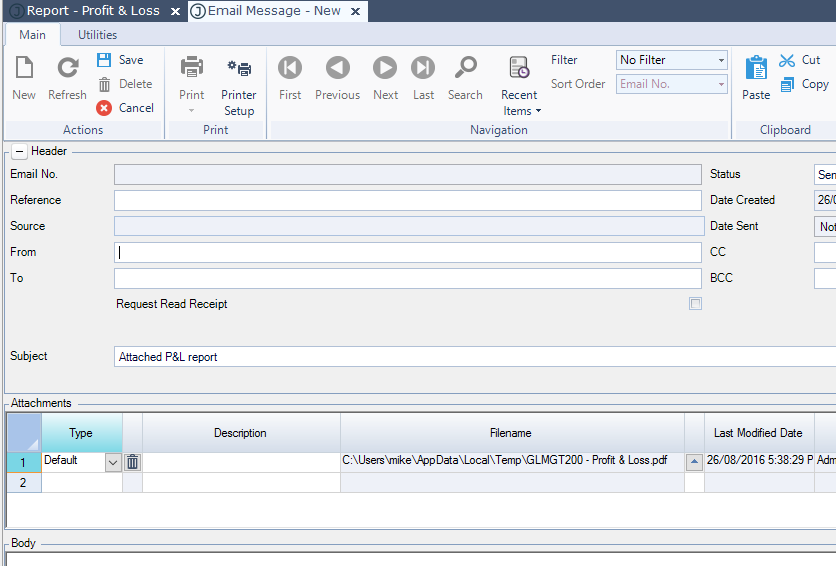
Task: Click the Save icon in Actions group
Action: point(104,60)
